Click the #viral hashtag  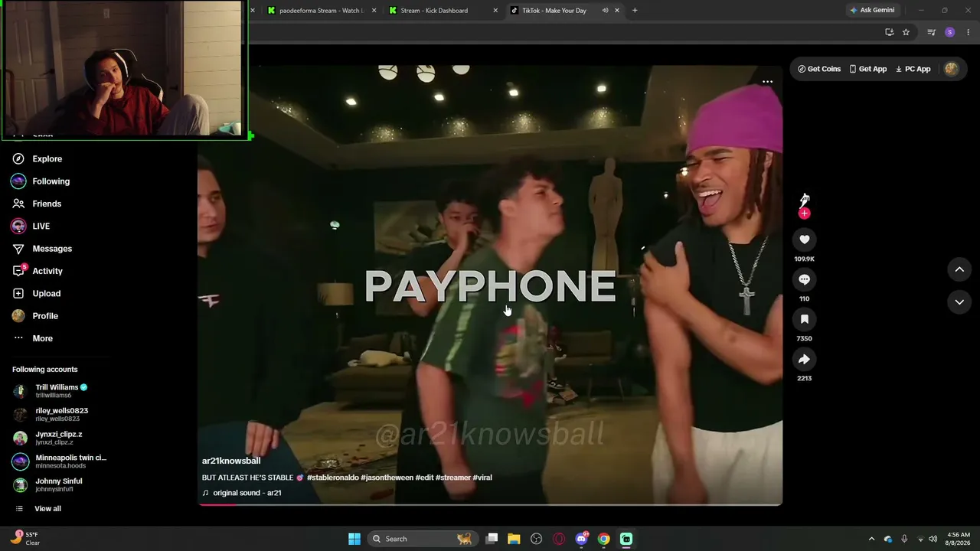click(x=482, y=478)
